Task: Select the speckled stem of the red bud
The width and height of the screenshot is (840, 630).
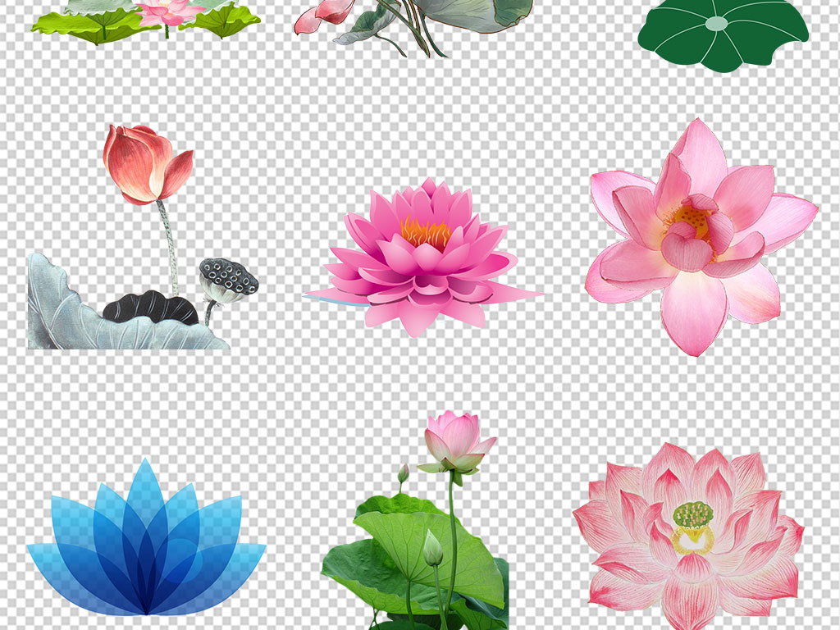Action: coord(168,246)
